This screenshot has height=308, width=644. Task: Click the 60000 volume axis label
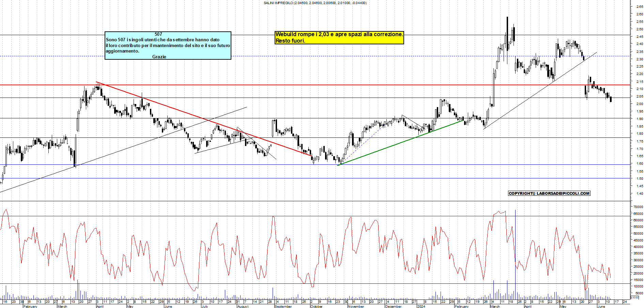638,220
